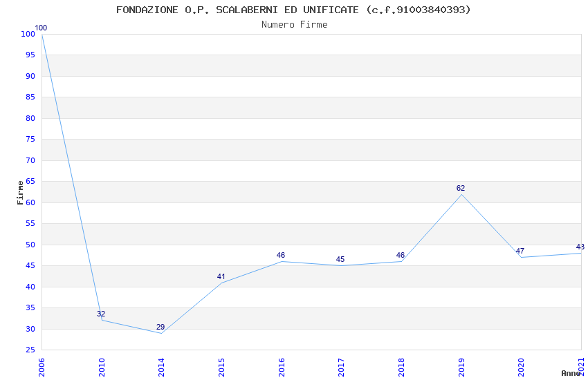Click the x-axis year '2017'
588x380 pixels.
(x=341, y=368)
